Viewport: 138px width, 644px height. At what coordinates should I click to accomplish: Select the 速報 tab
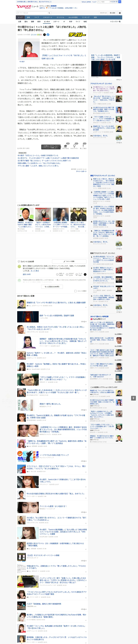(x=28, y=17)
